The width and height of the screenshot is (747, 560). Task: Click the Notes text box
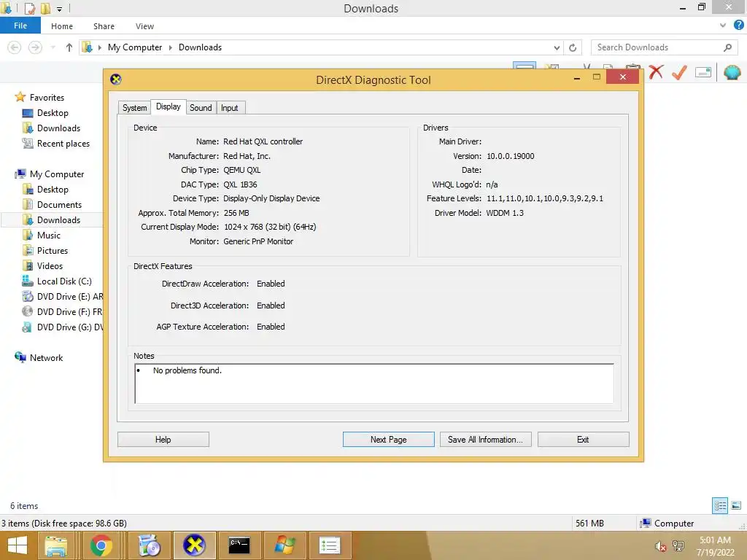tap(374, 384)
